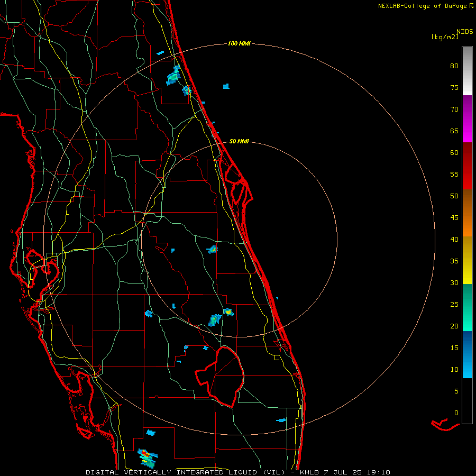Viewport: 476px width, 476px height.
Task: Select the 20 value on the color scale
Action: tap(454, 326)
